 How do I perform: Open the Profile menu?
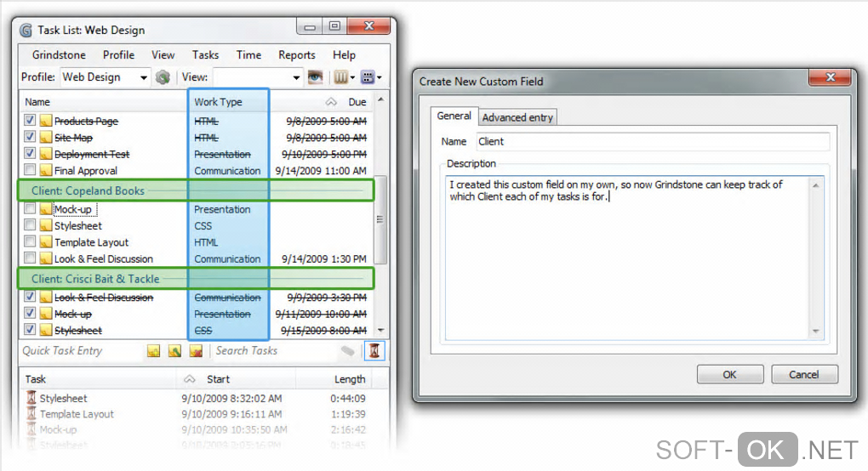click(x=118, y=54)
